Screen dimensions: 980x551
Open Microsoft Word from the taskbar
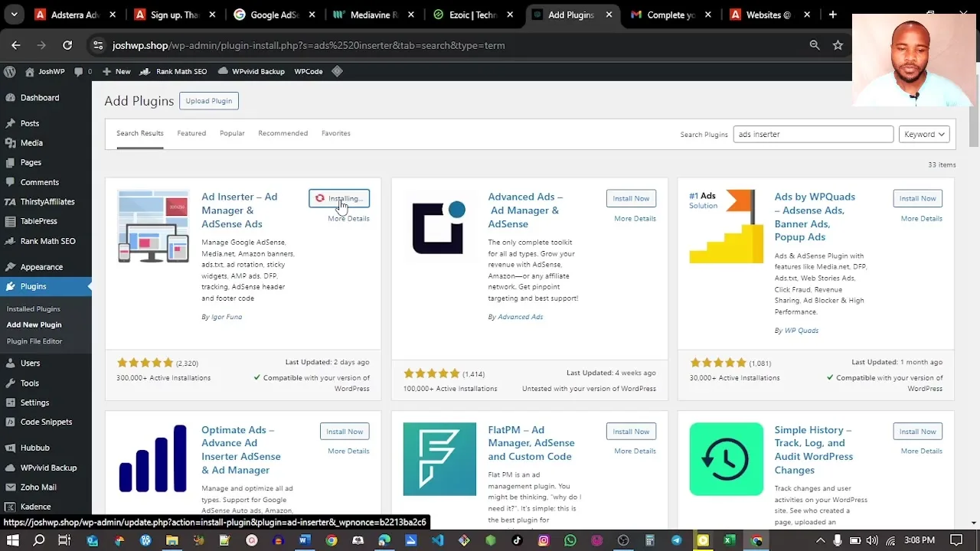[x=304, y=540]
